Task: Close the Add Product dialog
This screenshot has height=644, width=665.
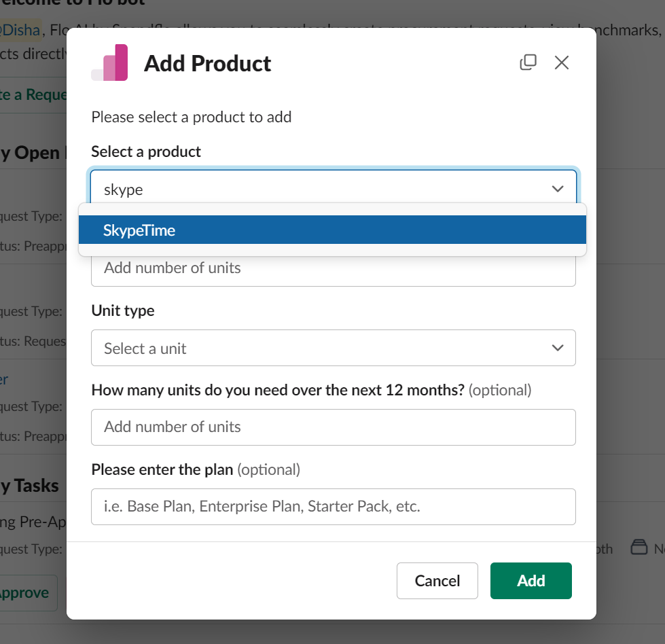Action: [x=562, y=62]
